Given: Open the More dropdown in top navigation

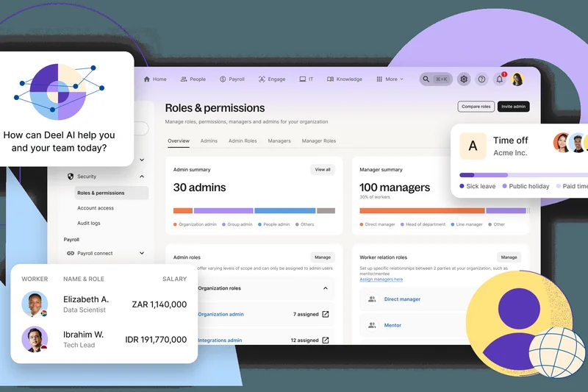Looking at the screenshot, I should 391,79.
